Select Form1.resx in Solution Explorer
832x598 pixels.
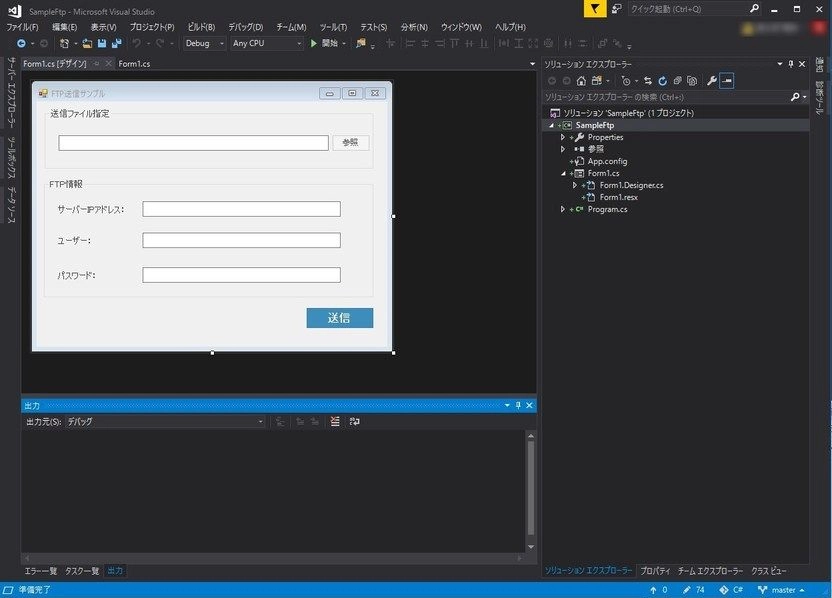point(618,197)
